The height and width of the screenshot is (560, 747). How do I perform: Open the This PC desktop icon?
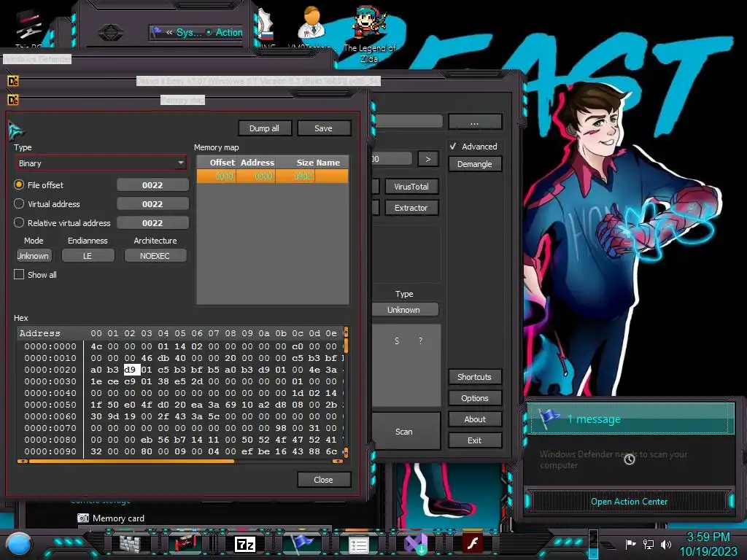pyautogui.click(x=28, y=28)
